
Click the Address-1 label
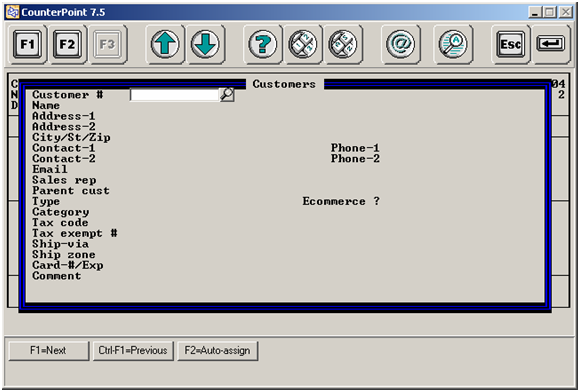pos(64,116)
